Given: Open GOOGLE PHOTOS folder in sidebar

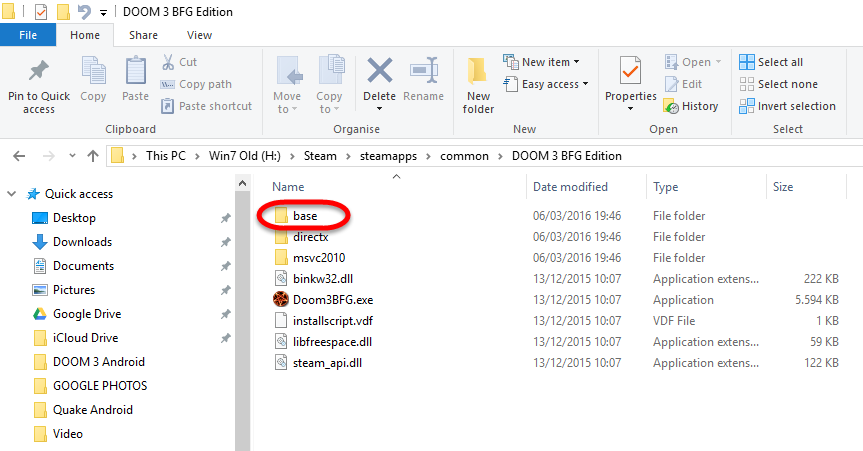Looking at the screenshot, I should click(90, 386).
